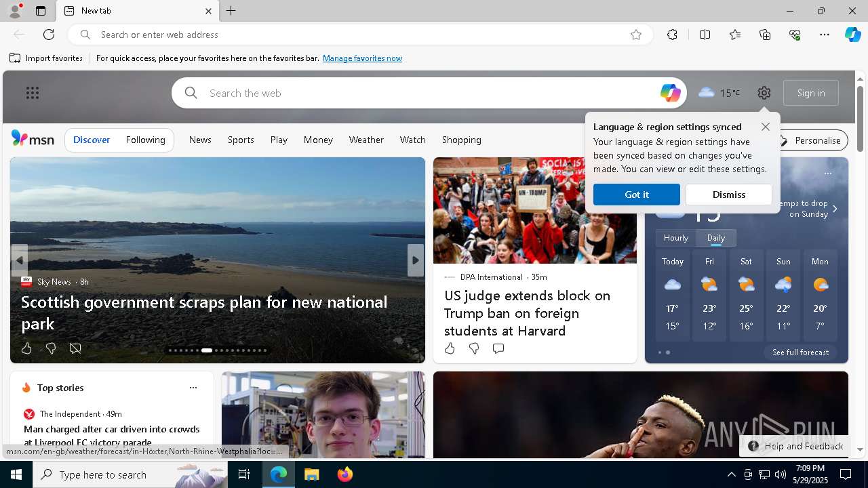This screenshot has width=868, height=488.
Task: Click the Sign in button
Action: [x=811, y=93]
